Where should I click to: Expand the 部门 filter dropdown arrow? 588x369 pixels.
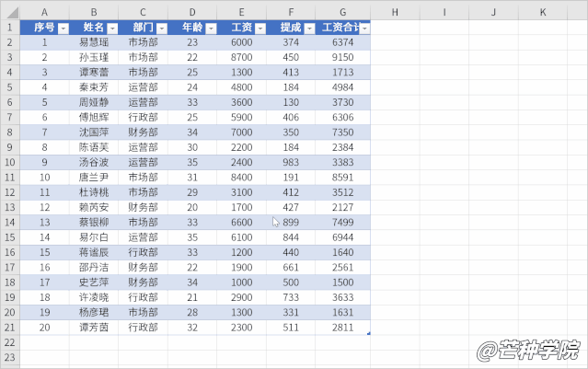[161, 29]
